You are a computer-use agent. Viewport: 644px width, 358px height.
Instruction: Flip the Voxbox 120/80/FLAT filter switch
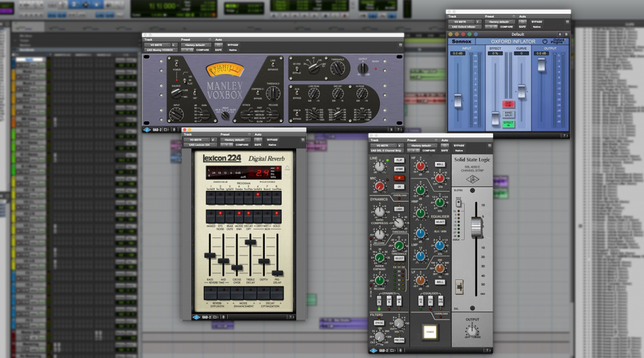click(185, 79)
